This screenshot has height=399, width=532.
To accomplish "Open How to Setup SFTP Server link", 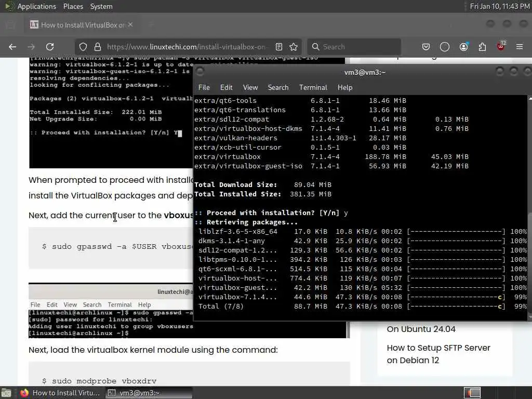I will coord(438,354).
